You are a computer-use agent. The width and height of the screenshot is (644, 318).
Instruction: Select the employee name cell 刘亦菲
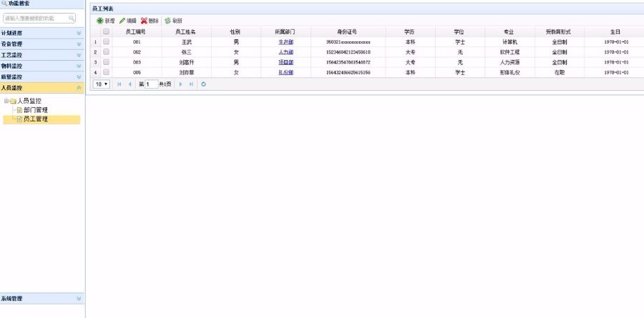click(x=187, y=72)
